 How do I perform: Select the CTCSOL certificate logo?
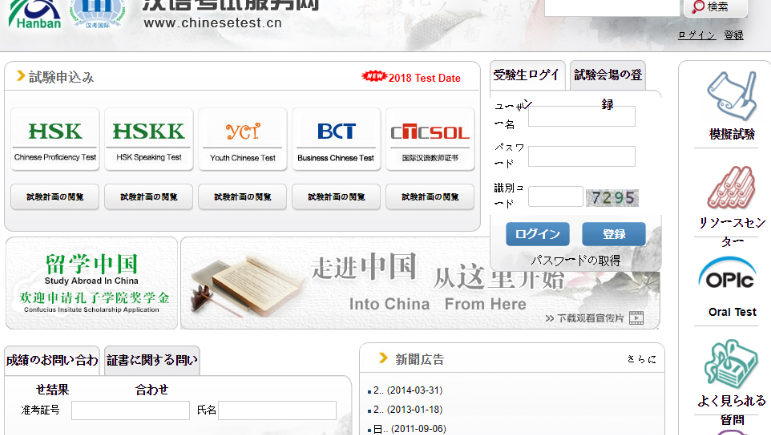(430, 140)
